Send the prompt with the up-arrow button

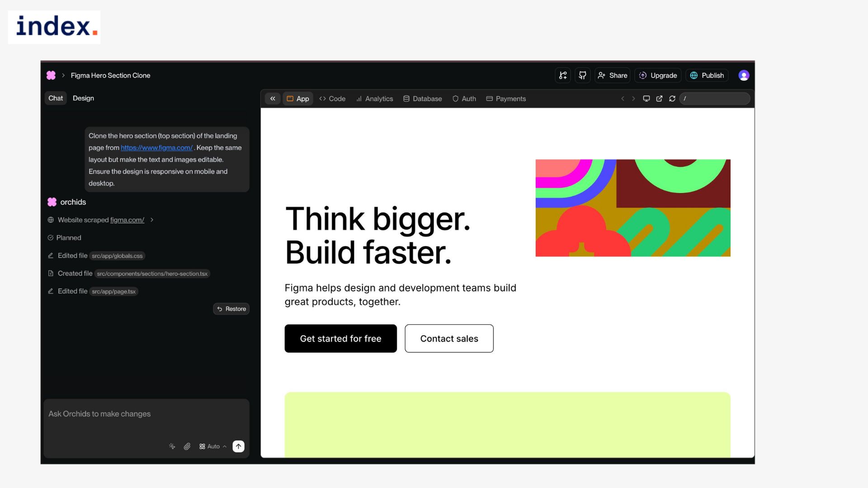(x=238, y=446)
